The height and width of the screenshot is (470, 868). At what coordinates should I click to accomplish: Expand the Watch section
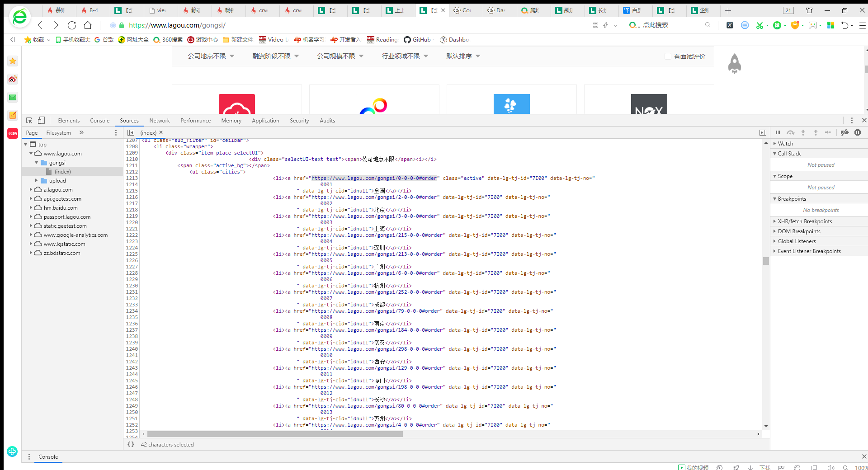click(x=774, y=144)
